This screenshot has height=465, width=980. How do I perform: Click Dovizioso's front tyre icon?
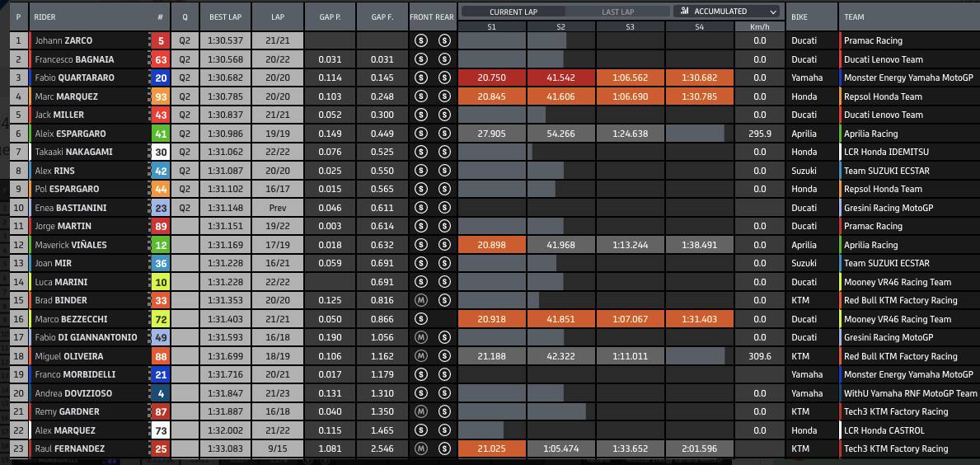420,393
